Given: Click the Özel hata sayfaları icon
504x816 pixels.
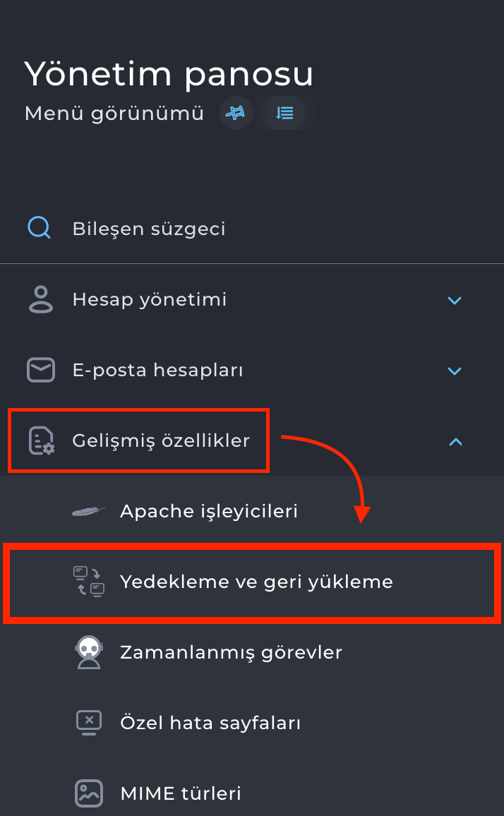Looking at the screenshot, I should pyautogui.click(x=89, y=723).
